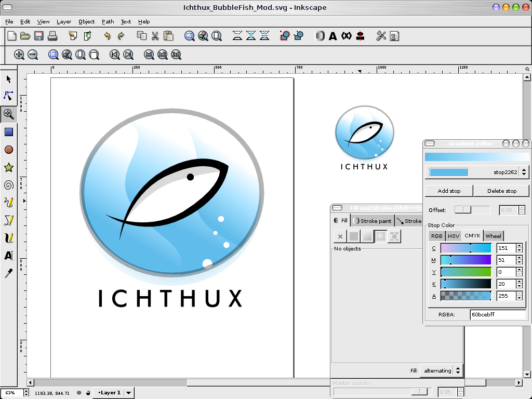Click the Add stop button
532x399 pixels.
(x=449, y=191)
